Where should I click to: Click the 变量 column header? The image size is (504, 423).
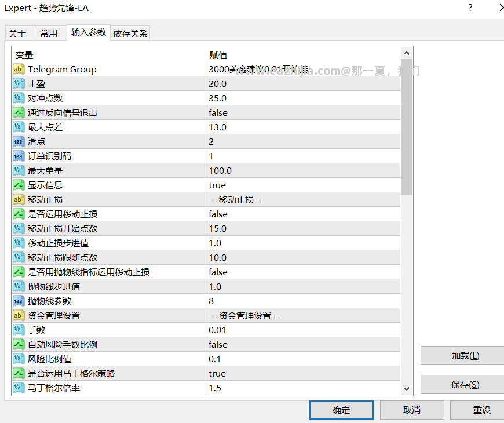[x=109, y=54]
